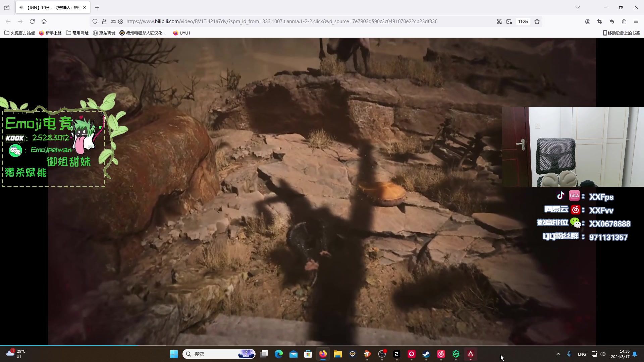The width and height of the screenshot is (644, 362).
Task: Click the playing video frame
Action: coord(322,191)
